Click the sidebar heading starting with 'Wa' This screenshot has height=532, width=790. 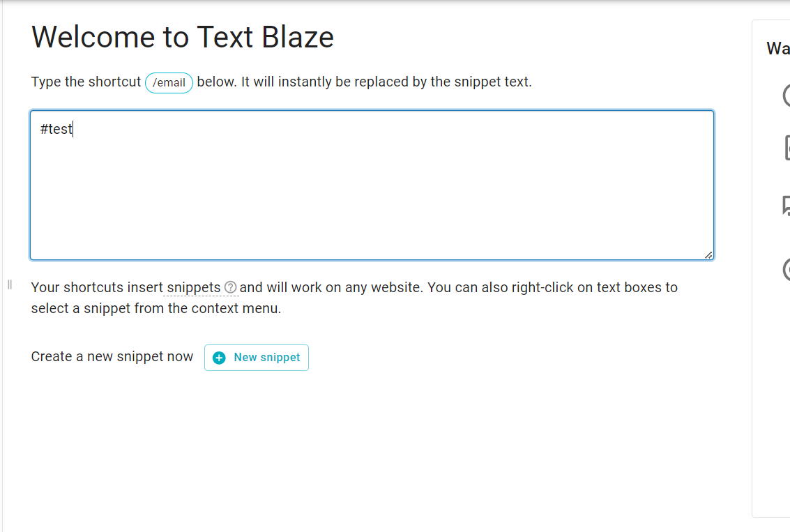pos(777,49)
